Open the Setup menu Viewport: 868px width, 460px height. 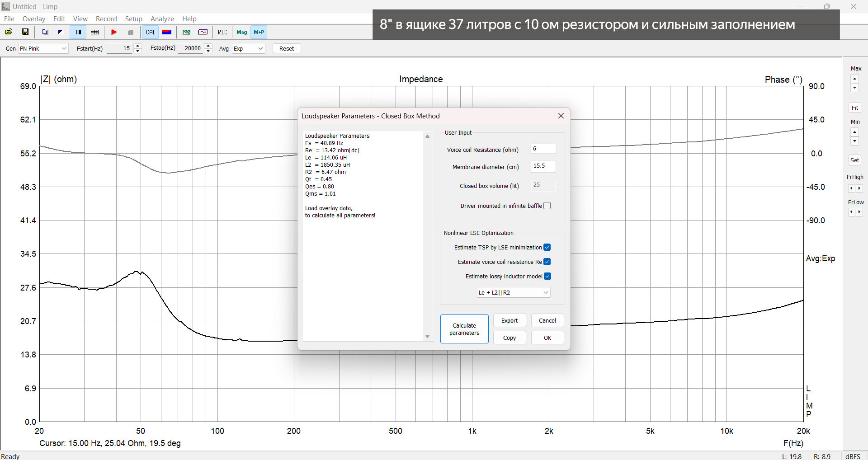[134, 19]
